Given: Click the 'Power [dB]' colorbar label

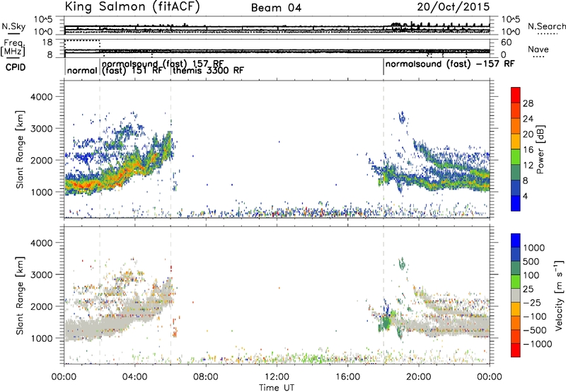Looking at the screenshot, I should pos(540,149).
